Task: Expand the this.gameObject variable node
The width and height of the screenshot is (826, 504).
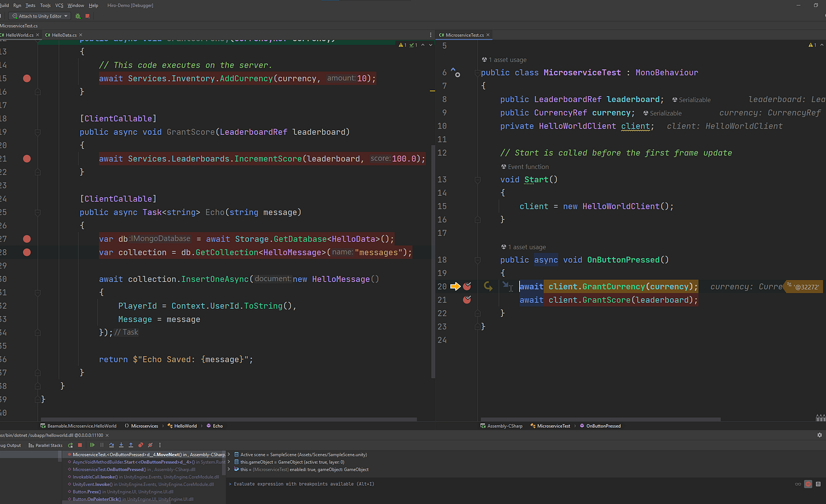Action: [230, 462]
